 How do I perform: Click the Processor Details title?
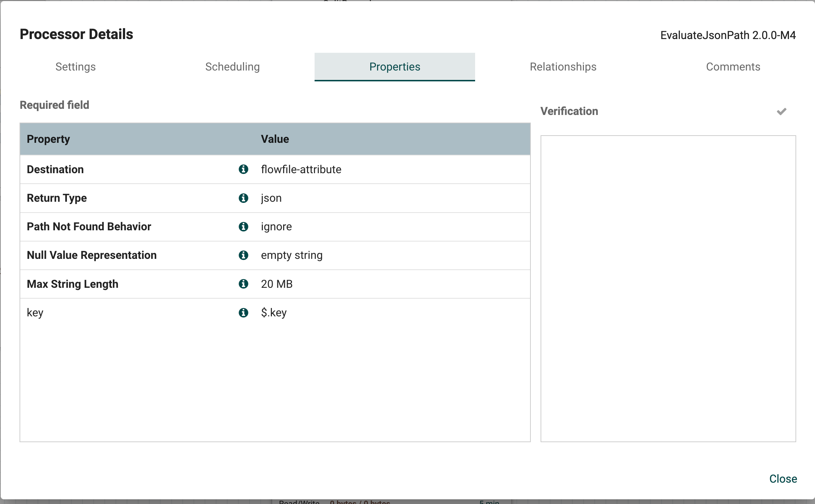click(x=76, y=34)
